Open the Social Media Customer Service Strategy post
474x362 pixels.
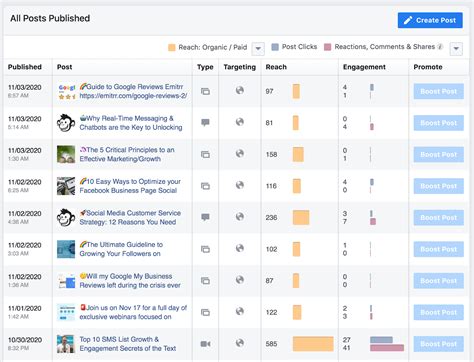130,217
